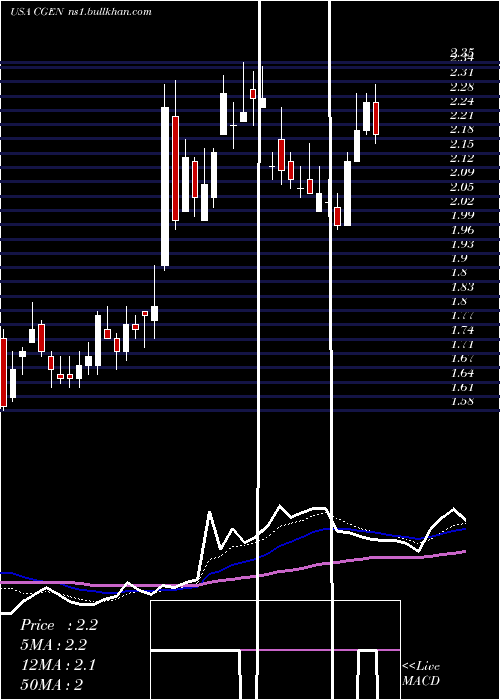
Task: Click the '<<Live MACD' label
Action: click(421, 674)
